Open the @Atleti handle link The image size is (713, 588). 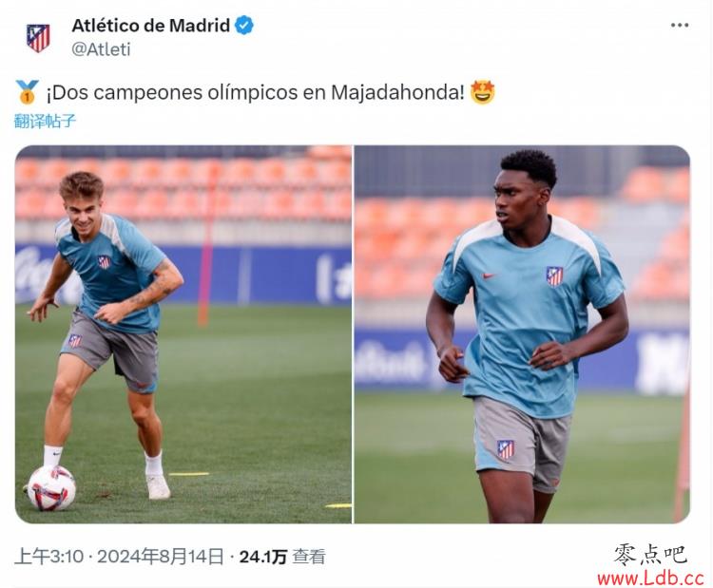click(x=101, y=49)
